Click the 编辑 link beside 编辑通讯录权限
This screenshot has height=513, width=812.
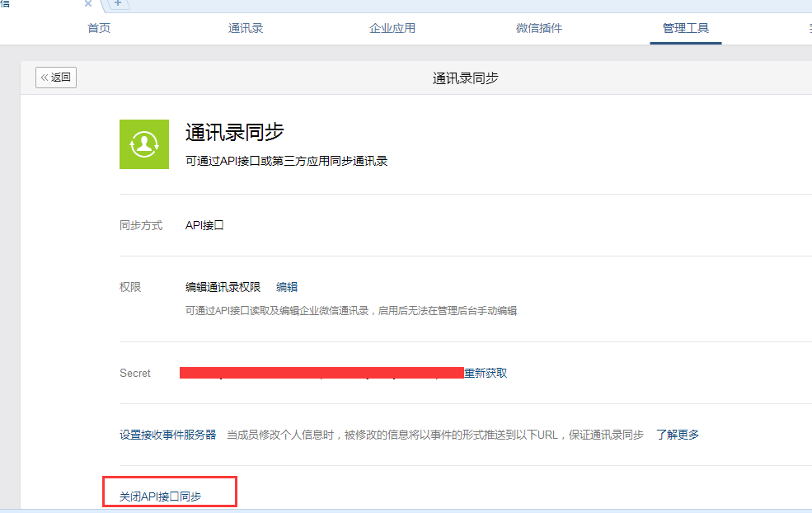(x=287, y=287)
